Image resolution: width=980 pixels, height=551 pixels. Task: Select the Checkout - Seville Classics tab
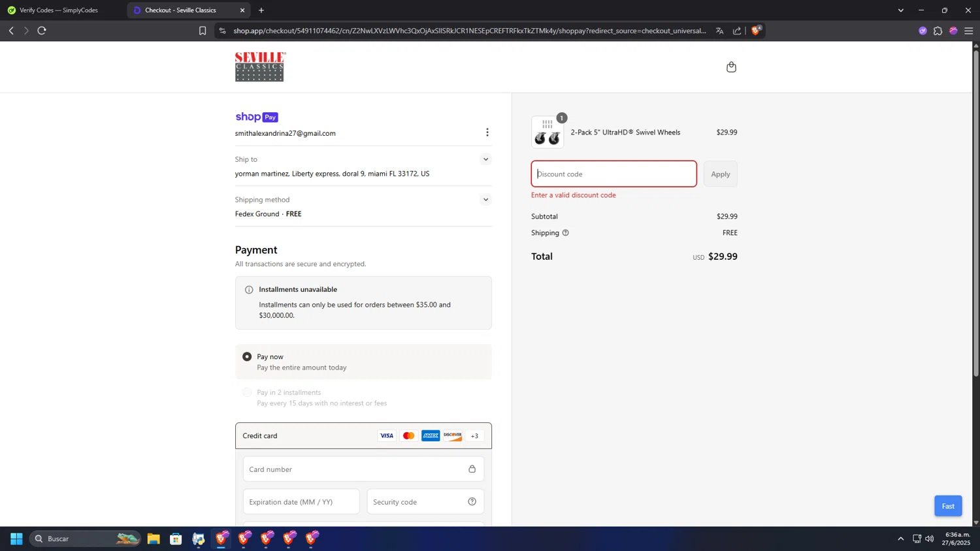pyautogui.click(x=187, y=10)
